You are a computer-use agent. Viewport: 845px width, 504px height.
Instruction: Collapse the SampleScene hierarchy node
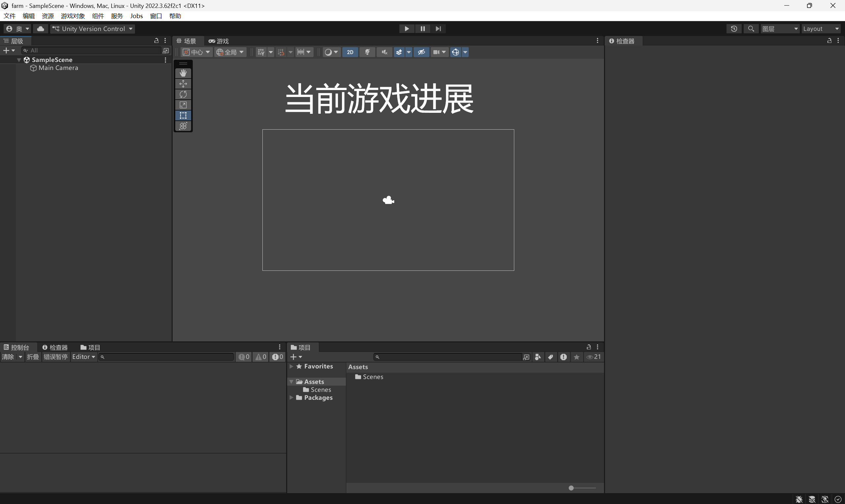(19, 60)
